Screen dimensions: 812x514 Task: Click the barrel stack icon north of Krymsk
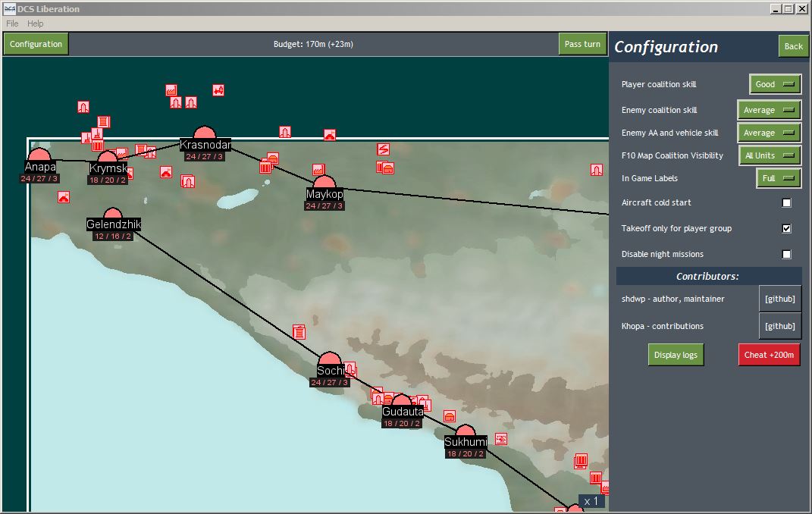click(104, 122)
